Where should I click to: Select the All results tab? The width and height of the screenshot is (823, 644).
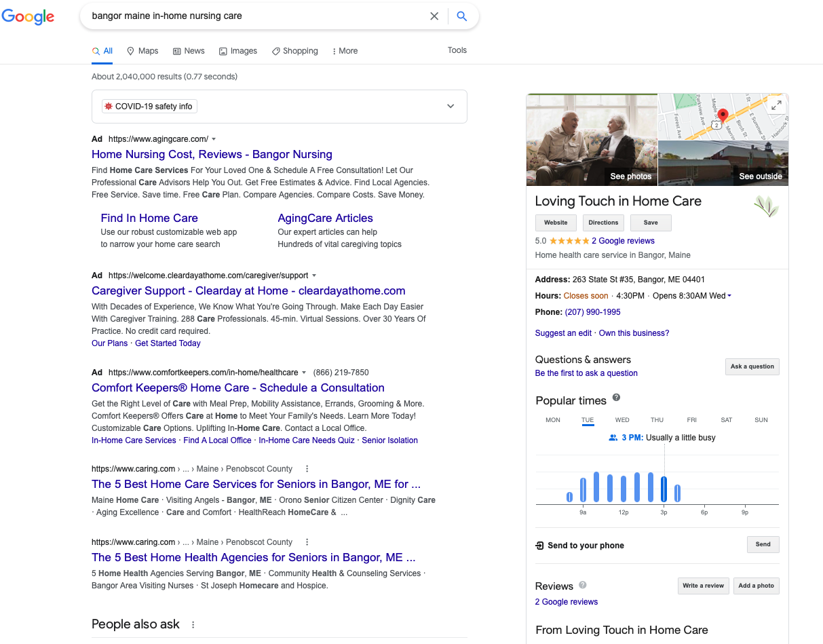[x=102, y=51]
